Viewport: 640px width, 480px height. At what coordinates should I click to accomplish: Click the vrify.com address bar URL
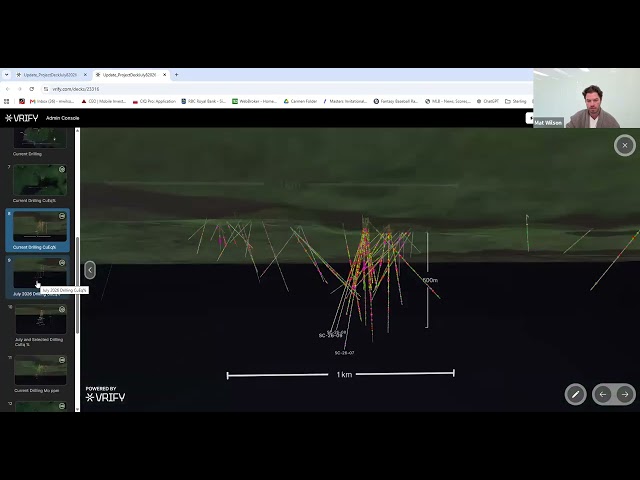tap(76, 89)
